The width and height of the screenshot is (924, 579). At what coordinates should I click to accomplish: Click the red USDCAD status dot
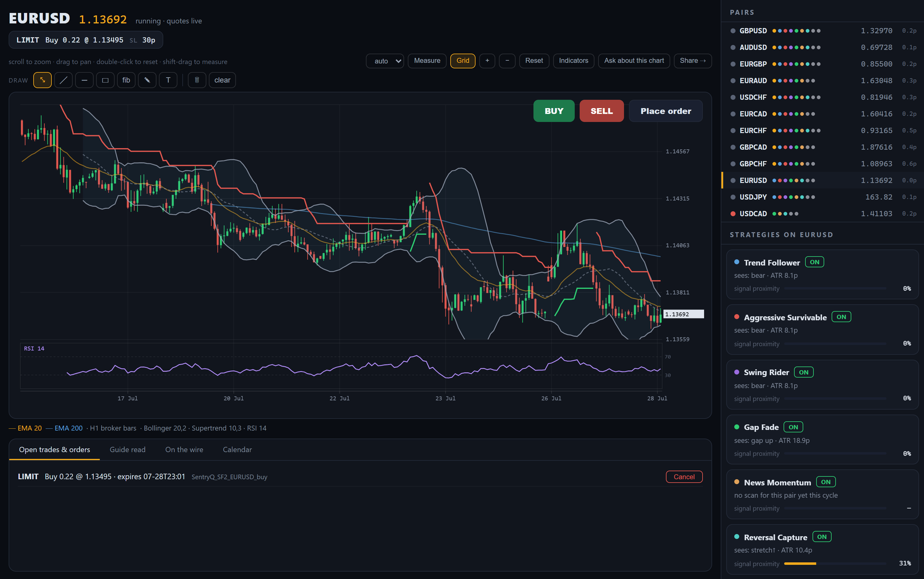733,214
